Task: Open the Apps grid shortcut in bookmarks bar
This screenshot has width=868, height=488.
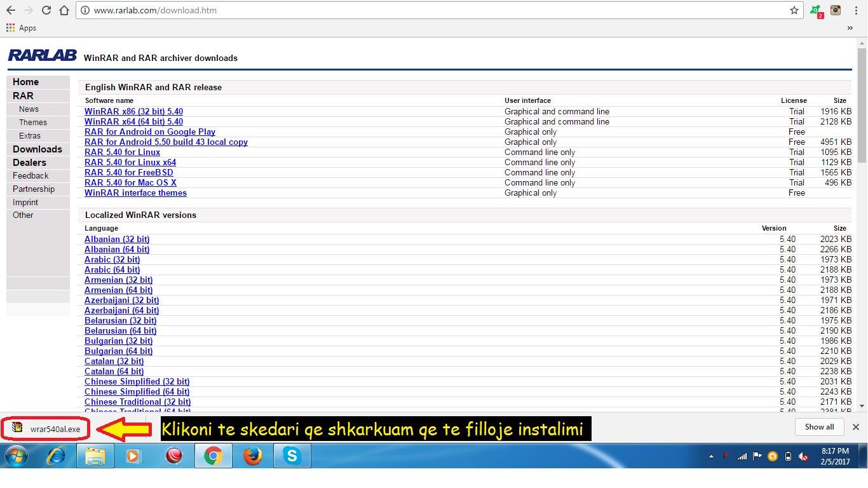Action: [21, 28]
